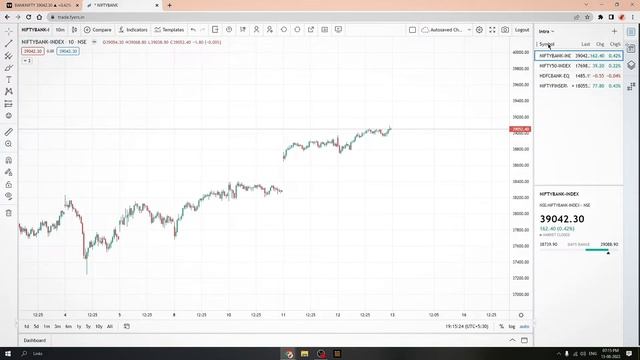Open the pitchfork tools in the left toolbar

pyautogui.click(x=9, y=56)
